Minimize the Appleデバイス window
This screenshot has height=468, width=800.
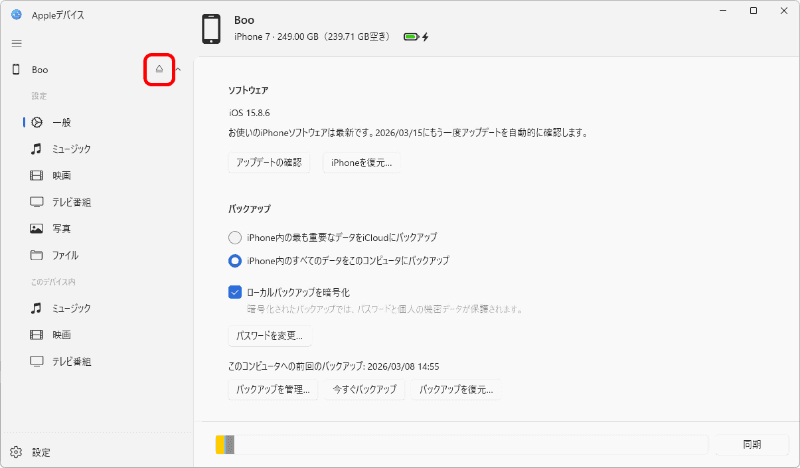[x=723, y=11]
